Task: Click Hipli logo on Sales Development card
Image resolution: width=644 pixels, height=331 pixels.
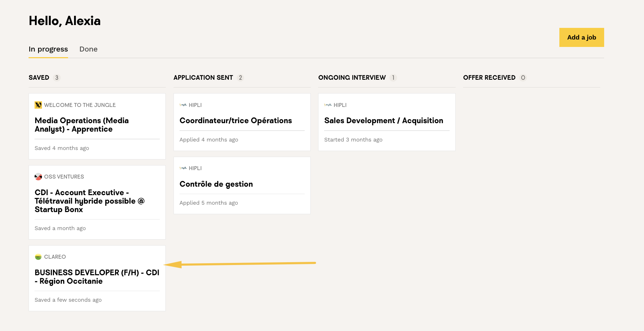Action: [328, 105]
